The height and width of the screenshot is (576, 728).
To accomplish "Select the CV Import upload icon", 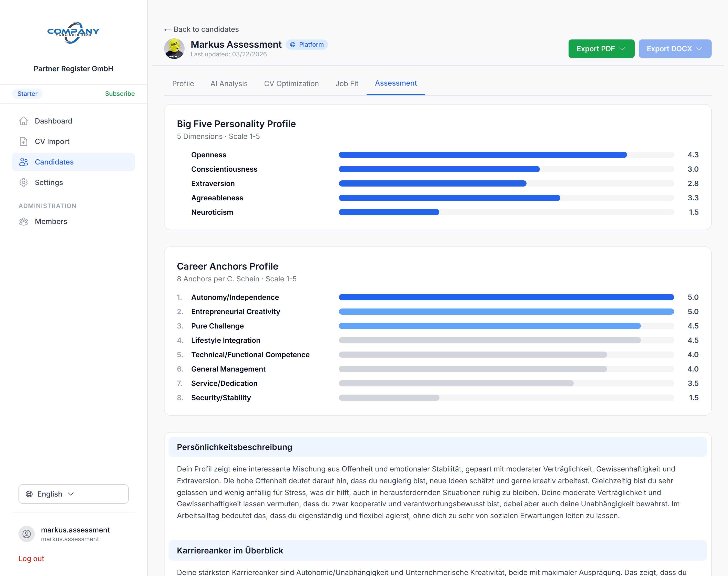I will click(x=24, y=141).
